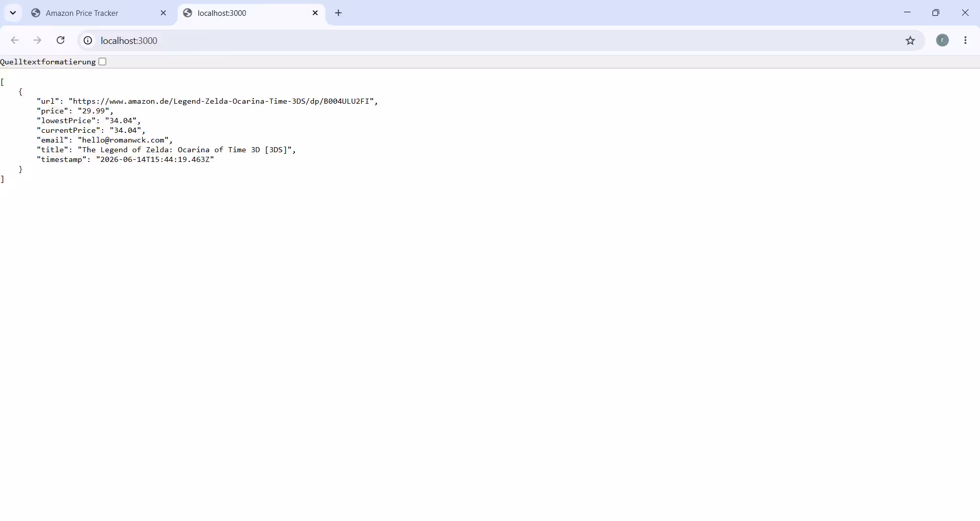Open the Chrome three-dot menu
This screenshot has width=980, height=521.
click(965, 40)
